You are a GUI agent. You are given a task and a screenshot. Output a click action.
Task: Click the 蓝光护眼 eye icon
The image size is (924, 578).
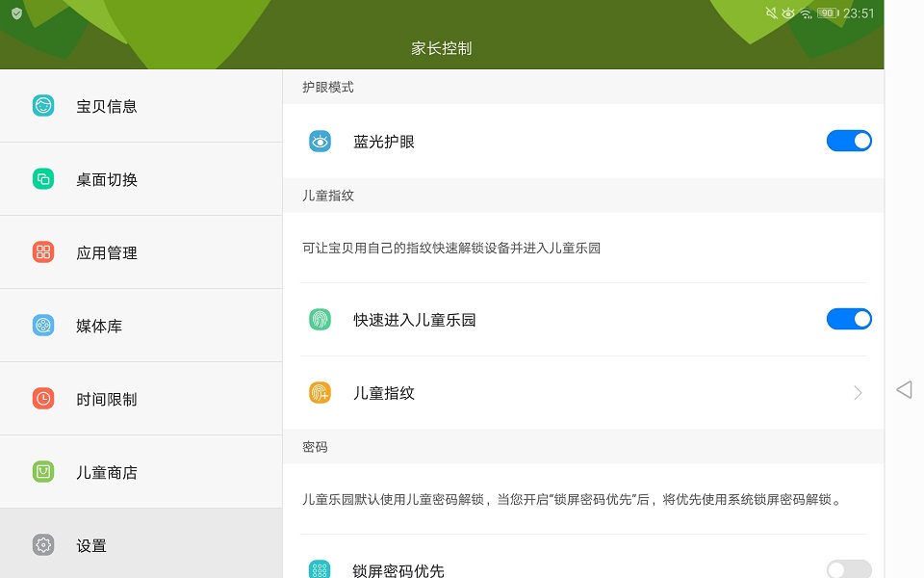pyautogui.click(x=320, y=141)
